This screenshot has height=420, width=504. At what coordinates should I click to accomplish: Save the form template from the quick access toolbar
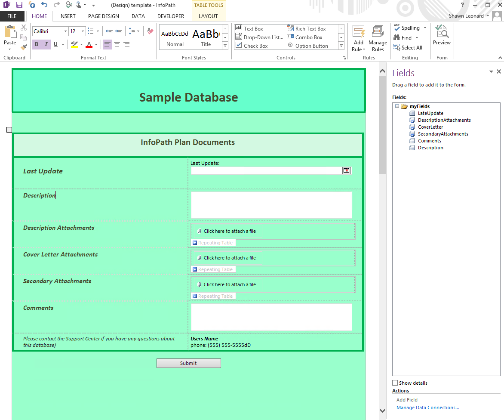(x=19, y=5)
